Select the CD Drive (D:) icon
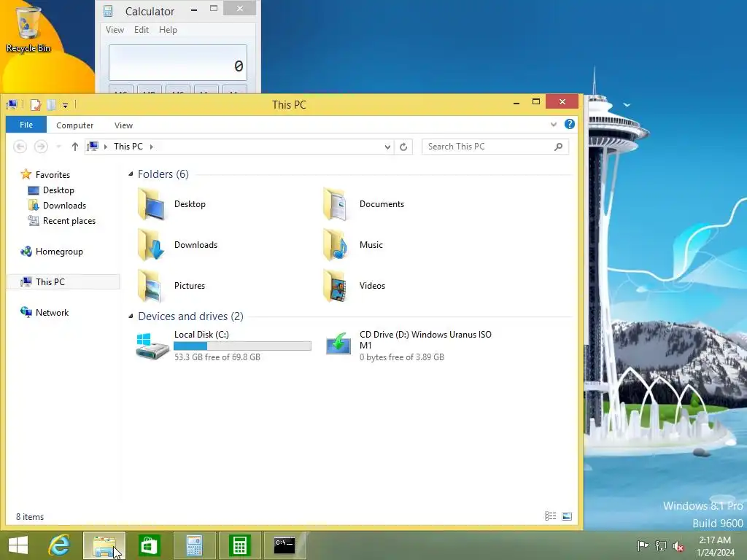 tap(338, 344)
